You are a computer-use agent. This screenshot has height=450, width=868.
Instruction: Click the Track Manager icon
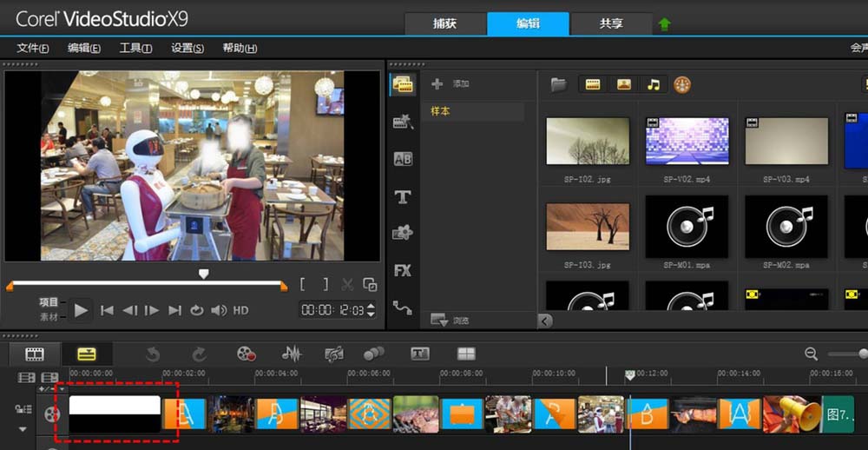coord(50,377)
